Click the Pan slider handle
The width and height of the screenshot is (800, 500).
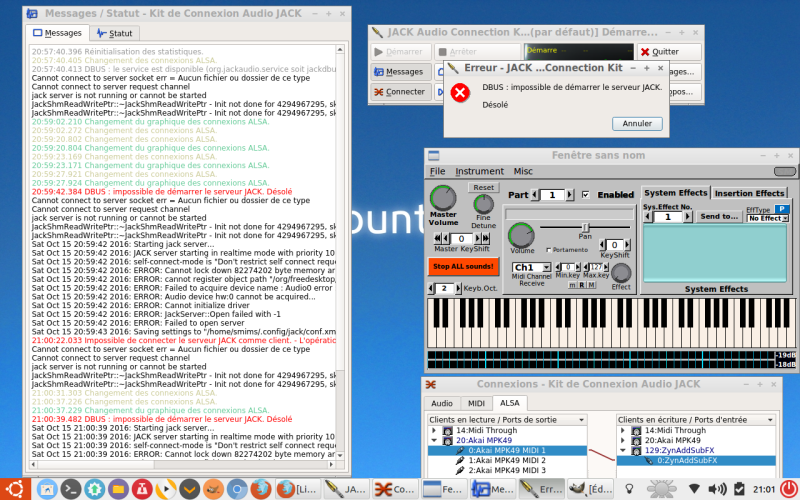(586, 227)
